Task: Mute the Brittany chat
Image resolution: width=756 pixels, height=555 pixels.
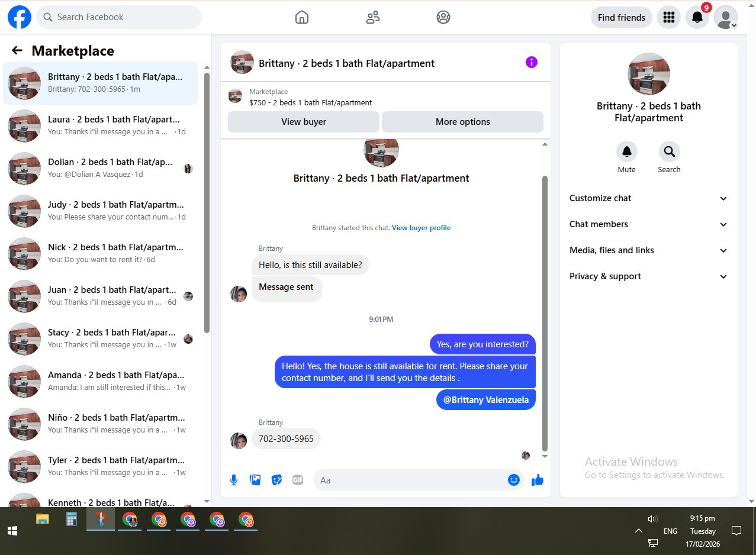Action: [x=627, y=152]
